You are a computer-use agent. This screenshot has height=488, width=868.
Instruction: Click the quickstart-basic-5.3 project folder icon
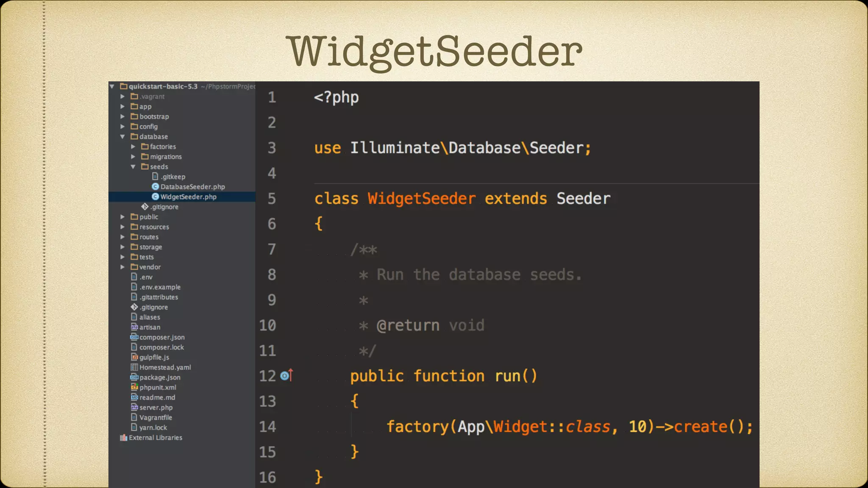(124, 86)
